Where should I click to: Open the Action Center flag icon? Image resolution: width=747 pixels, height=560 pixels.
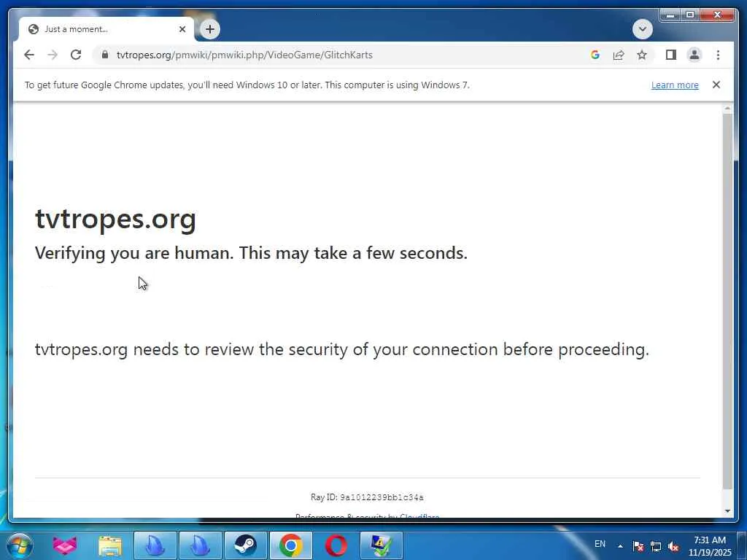pos(638,546)
